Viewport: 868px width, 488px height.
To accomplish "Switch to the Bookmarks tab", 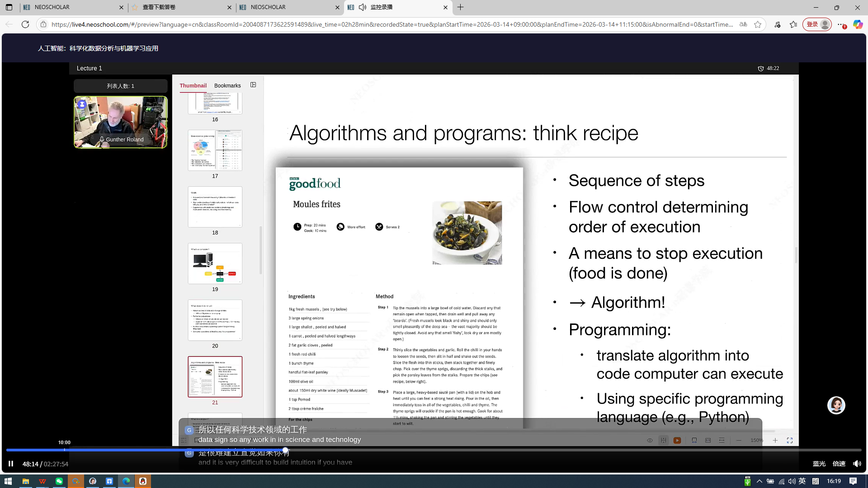I will tap(227, 85).
